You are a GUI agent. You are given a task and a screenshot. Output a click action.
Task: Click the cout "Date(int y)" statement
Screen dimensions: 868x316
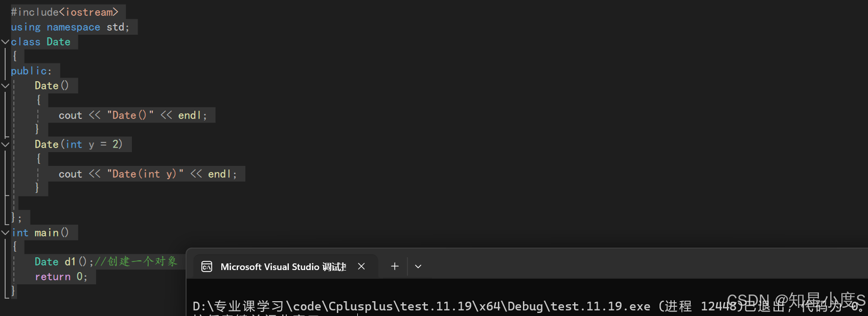click(x=148, y=174)
